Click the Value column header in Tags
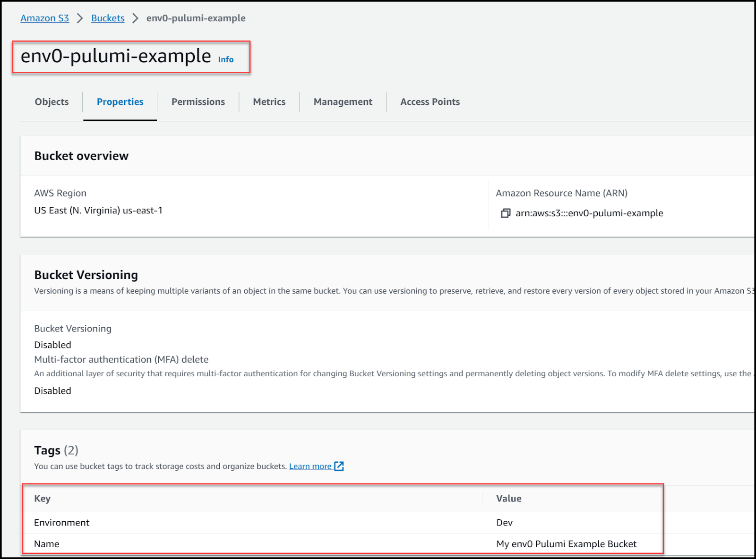This screenshot has height=559, width=756. (509, 499)
